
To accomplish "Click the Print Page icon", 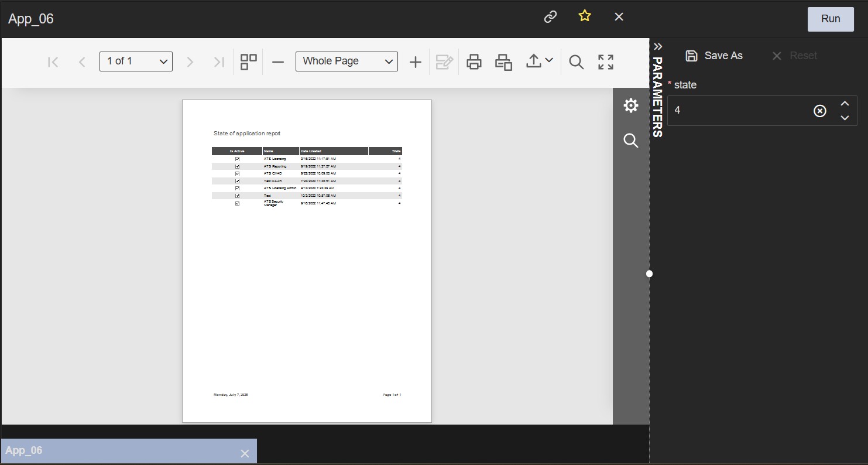I will (x=503, y=62).
